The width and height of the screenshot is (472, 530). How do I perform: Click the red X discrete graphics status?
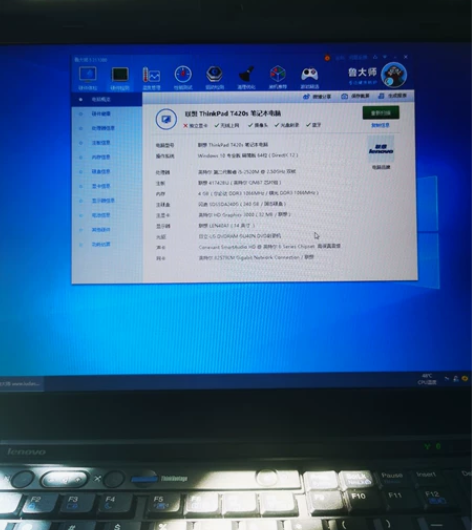click(195, 126)
